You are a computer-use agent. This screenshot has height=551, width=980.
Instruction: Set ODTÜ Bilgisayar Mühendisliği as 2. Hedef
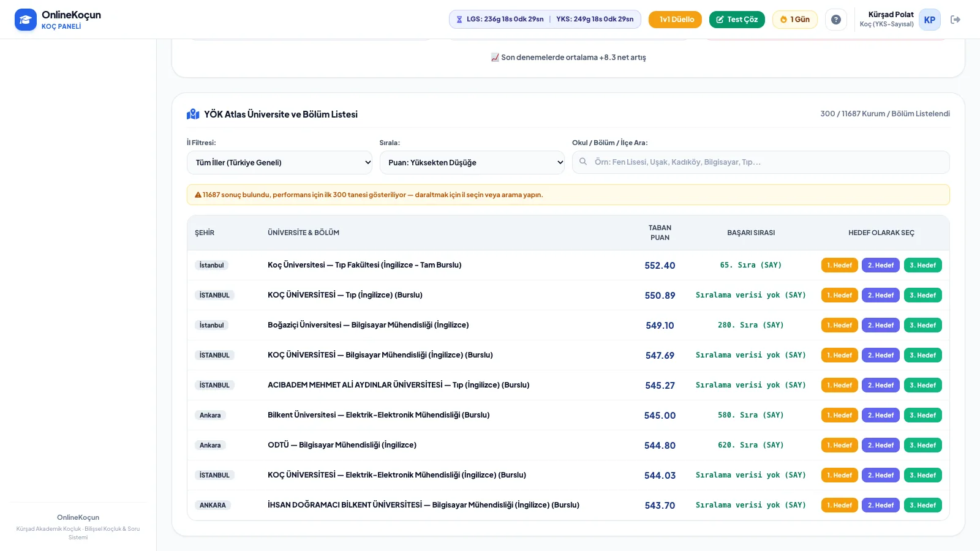[881, 445]
